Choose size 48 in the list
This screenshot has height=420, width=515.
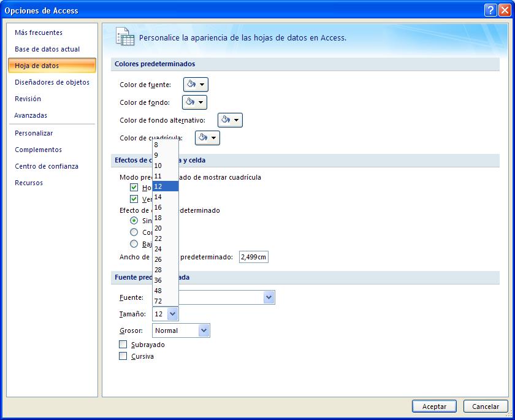click(x=166, y=291)
